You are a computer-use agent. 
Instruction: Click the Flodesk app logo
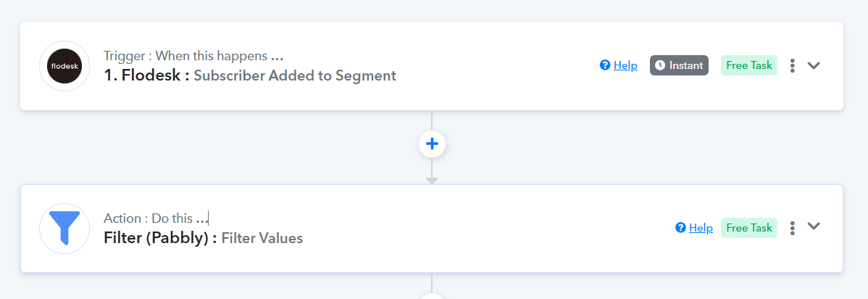coord(64,66)
